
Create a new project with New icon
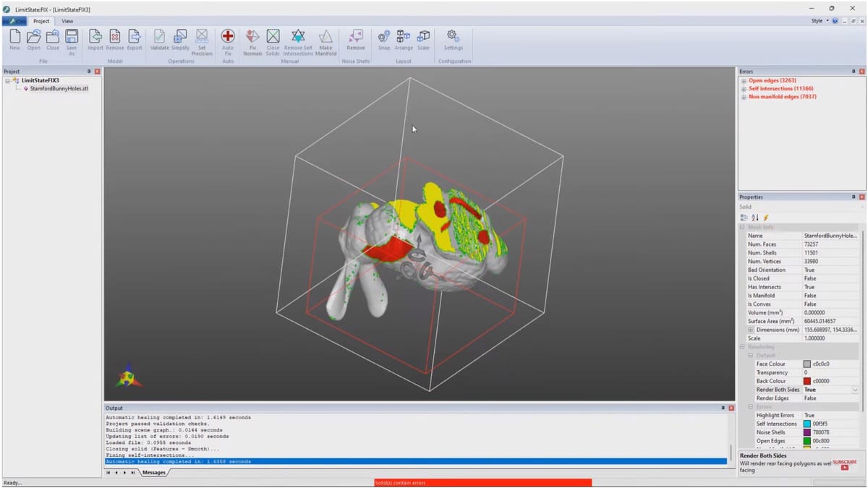pos(14,39)
